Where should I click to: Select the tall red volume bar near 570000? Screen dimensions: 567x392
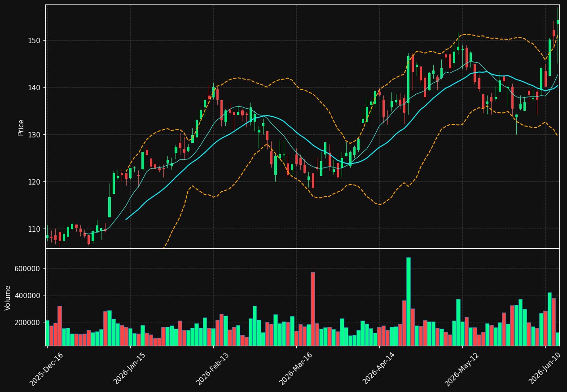point(313,309)
